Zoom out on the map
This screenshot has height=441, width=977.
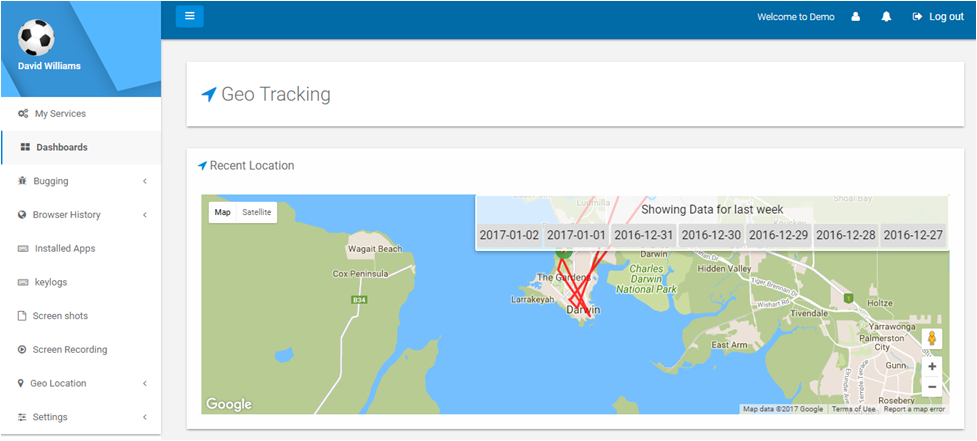(x=932, y=387)
